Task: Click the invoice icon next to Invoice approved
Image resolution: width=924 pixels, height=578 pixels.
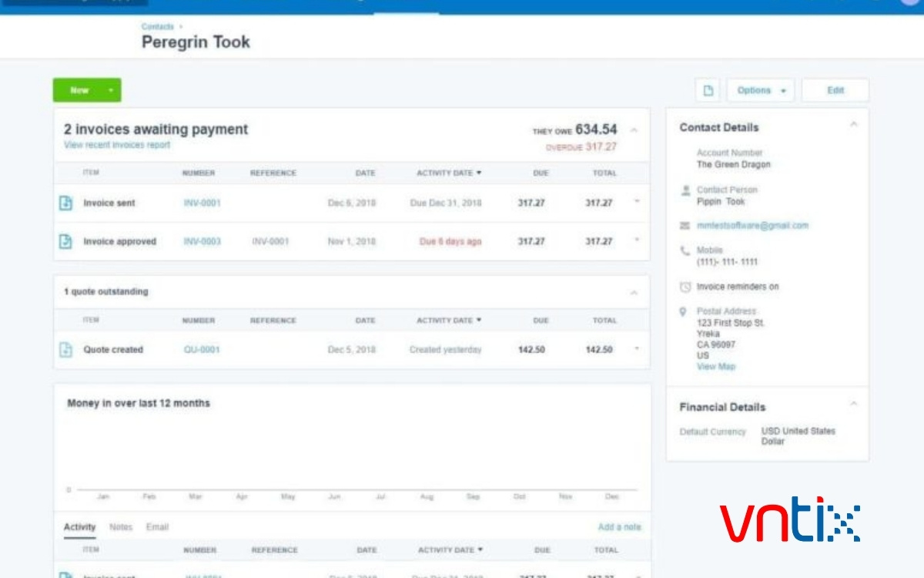Action: (x=68, y=240)
